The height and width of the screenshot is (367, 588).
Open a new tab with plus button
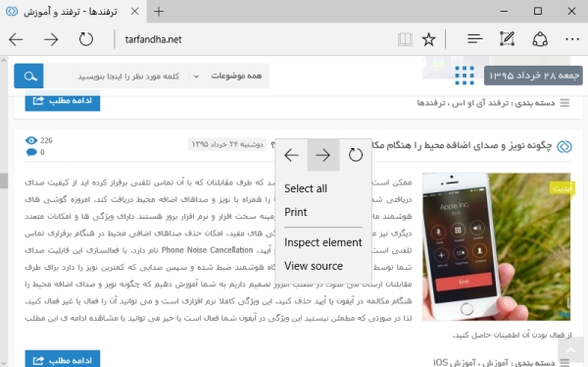pos(159,11)
